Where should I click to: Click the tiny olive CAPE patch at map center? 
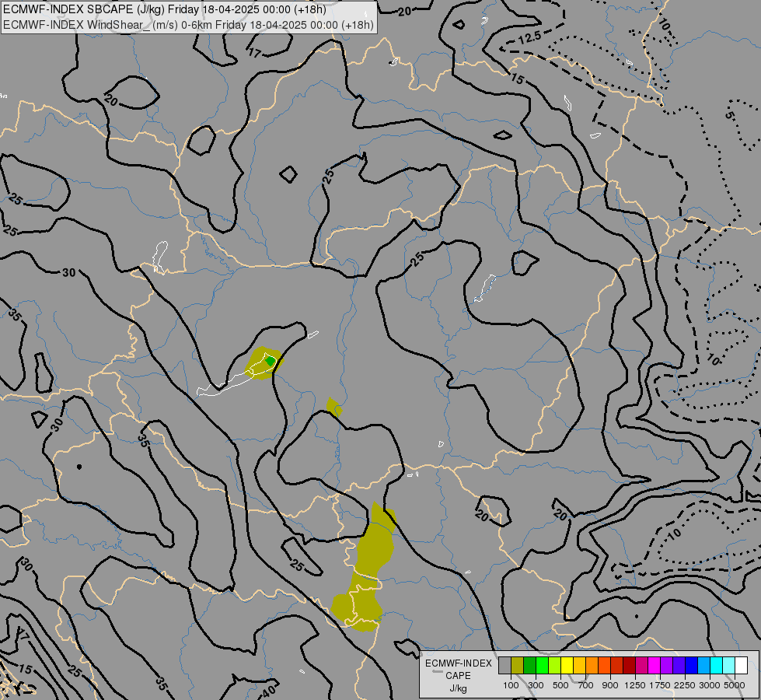(334, 407)
